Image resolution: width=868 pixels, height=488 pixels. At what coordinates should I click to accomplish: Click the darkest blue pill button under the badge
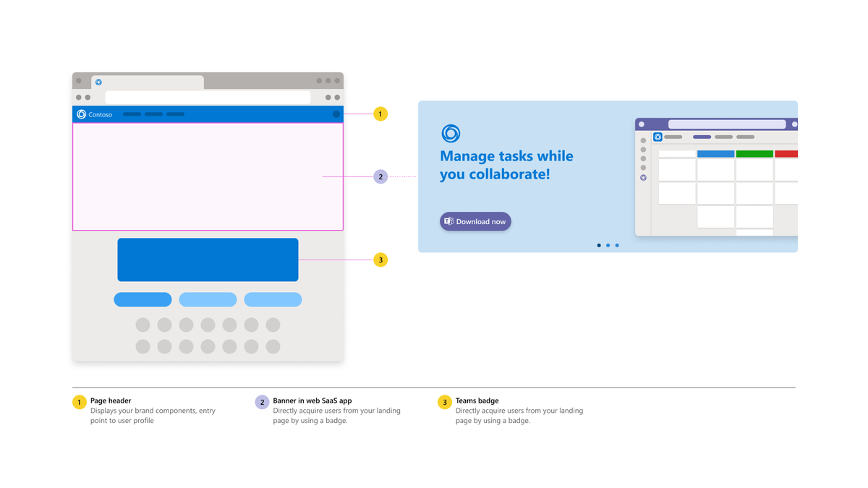[x=142, y=299]
